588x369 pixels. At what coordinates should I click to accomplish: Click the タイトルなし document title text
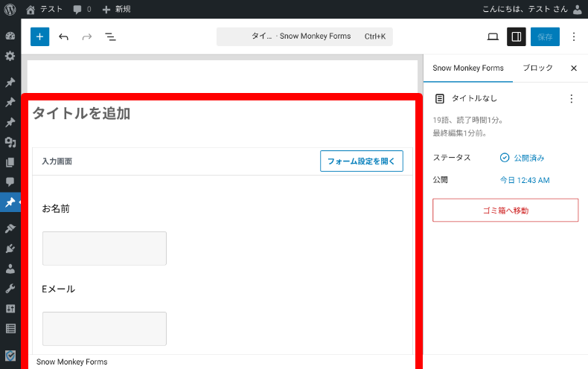(x=474, y=99)
